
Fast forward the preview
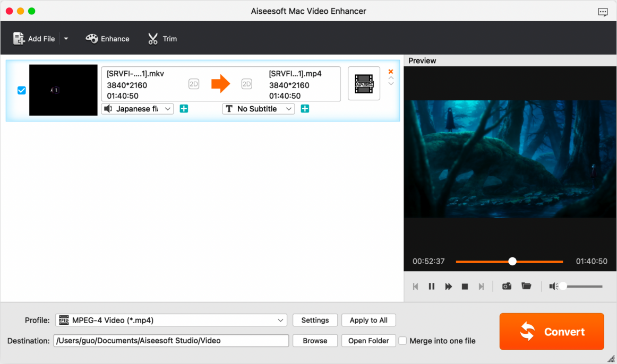point(448,287)
